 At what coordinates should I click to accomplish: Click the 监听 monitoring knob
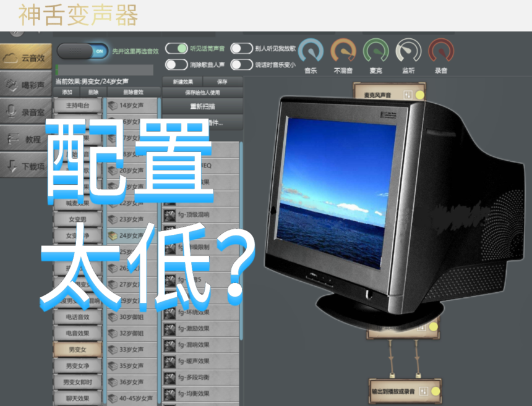tap(408, 51)
